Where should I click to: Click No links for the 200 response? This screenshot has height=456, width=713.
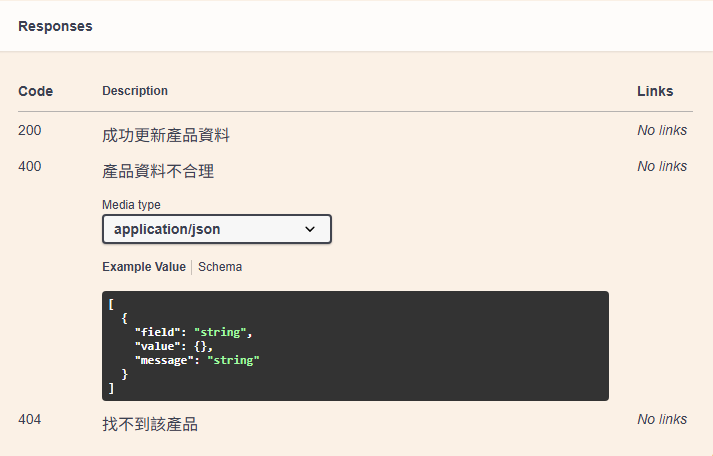coord(662,130)
